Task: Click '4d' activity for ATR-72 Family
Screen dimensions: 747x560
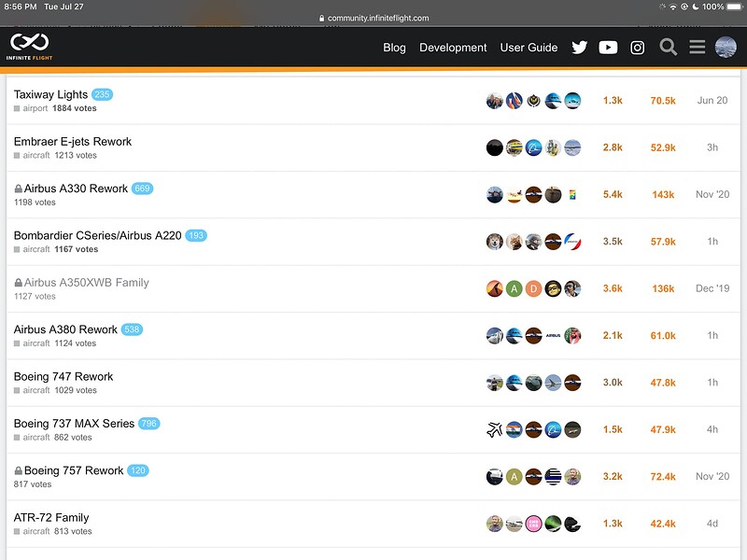Action: point(712,524)
